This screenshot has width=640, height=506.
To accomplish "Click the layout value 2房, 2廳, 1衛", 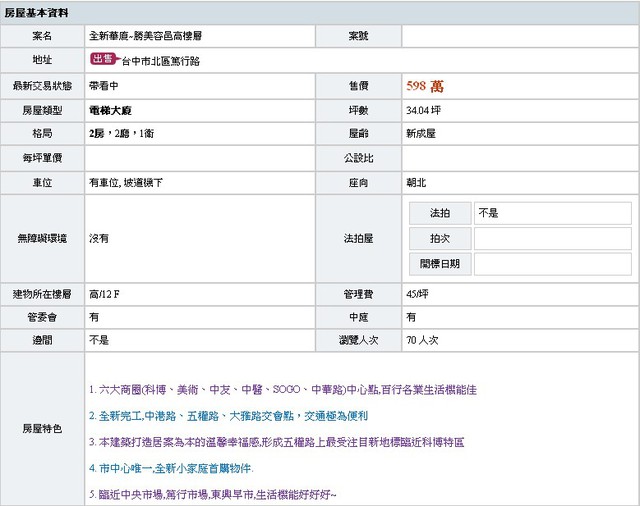I will [121, 133].
